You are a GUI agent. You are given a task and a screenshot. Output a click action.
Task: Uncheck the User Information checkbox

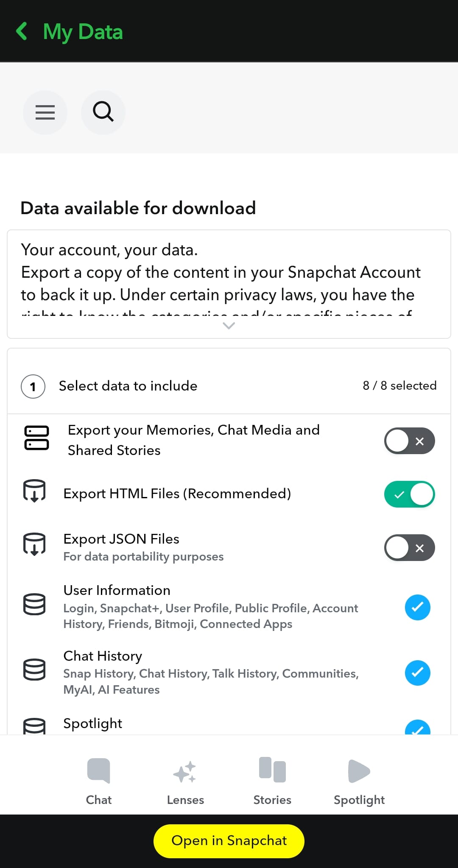pos(417,607)
